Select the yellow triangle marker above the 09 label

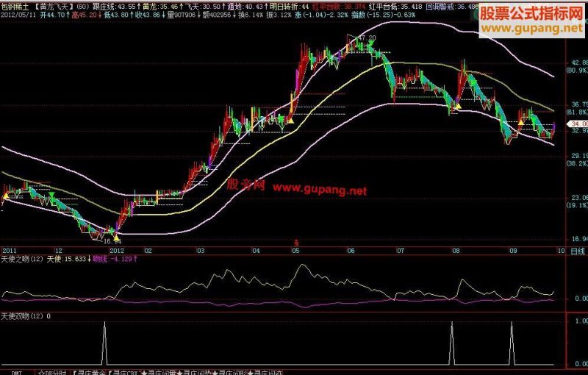(x=521, y=121)
